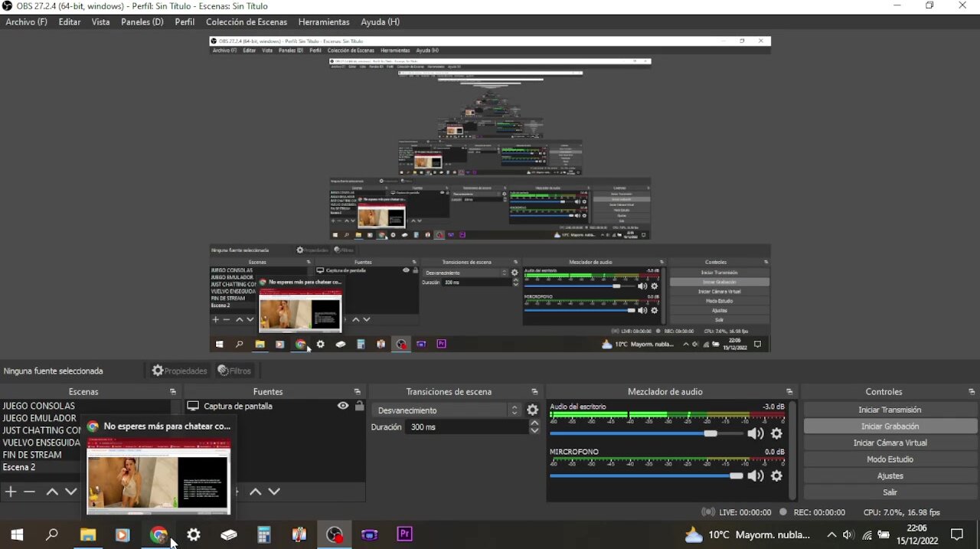The image size is (980, 549).
Task: Mute the MIRCROFONO speaker icon
Action: click(x=755, y=476)
